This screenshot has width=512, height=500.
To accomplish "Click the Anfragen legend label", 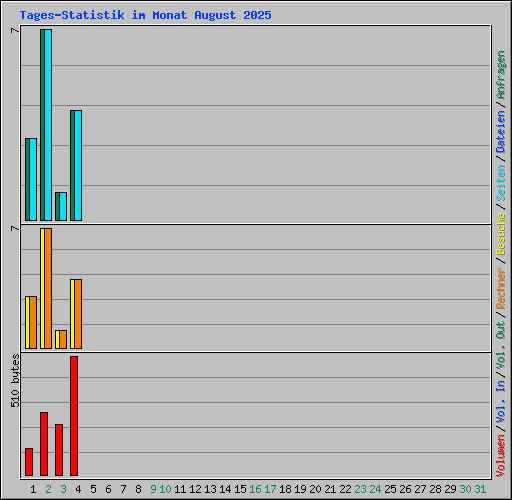I will tap(501, 75).
